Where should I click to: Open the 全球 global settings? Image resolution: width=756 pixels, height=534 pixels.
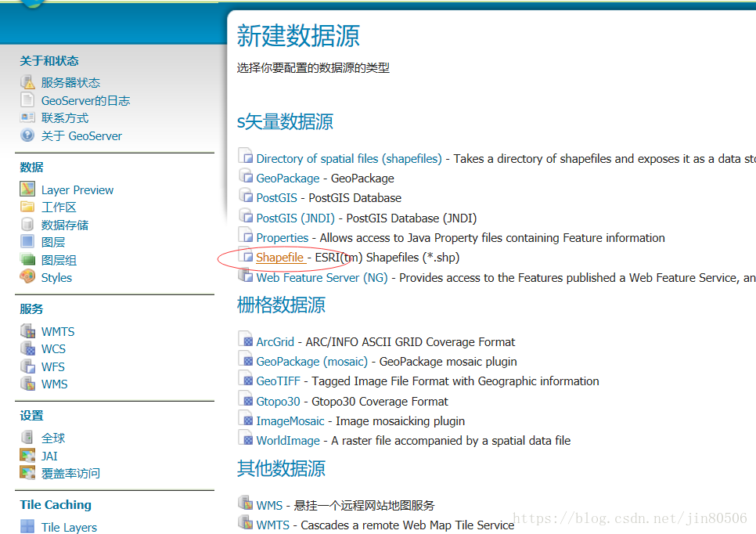click(53, 438)
